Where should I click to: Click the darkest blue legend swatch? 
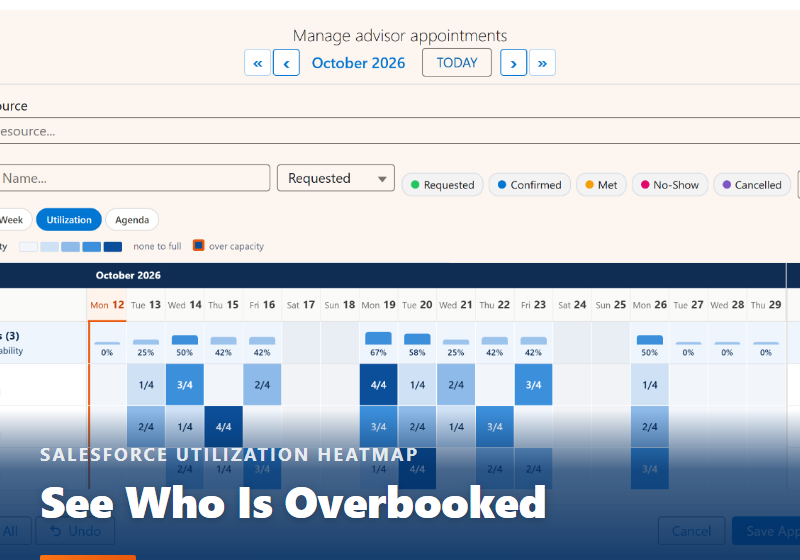[x=113, y=247]
